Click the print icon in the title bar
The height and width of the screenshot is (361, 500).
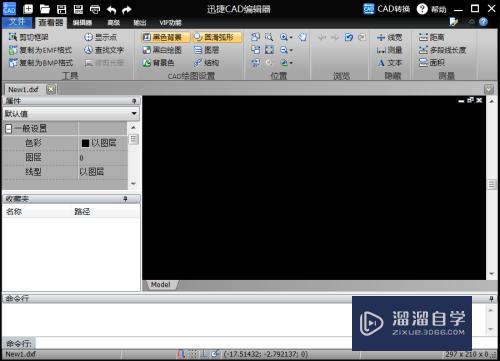[95, 9]
